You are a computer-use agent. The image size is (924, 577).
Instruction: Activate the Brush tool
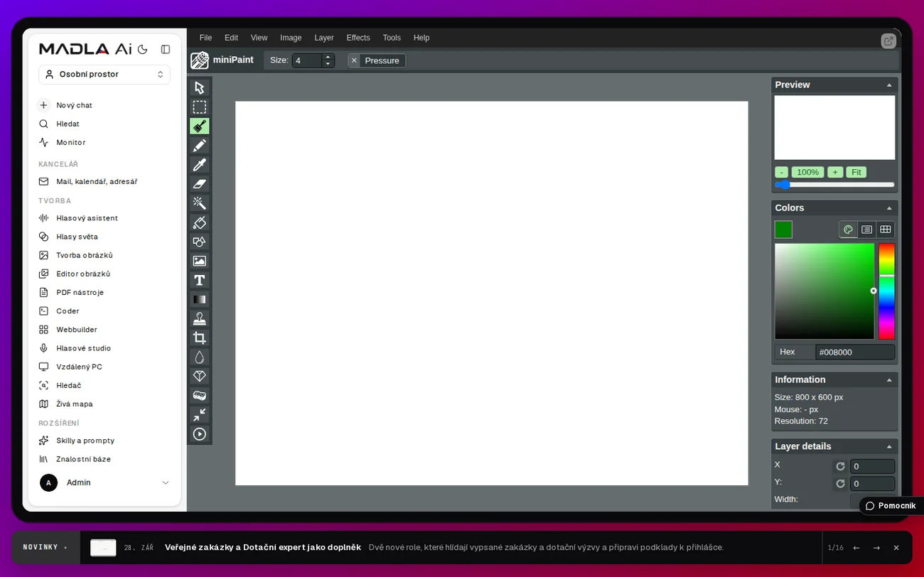coord(200,126)
